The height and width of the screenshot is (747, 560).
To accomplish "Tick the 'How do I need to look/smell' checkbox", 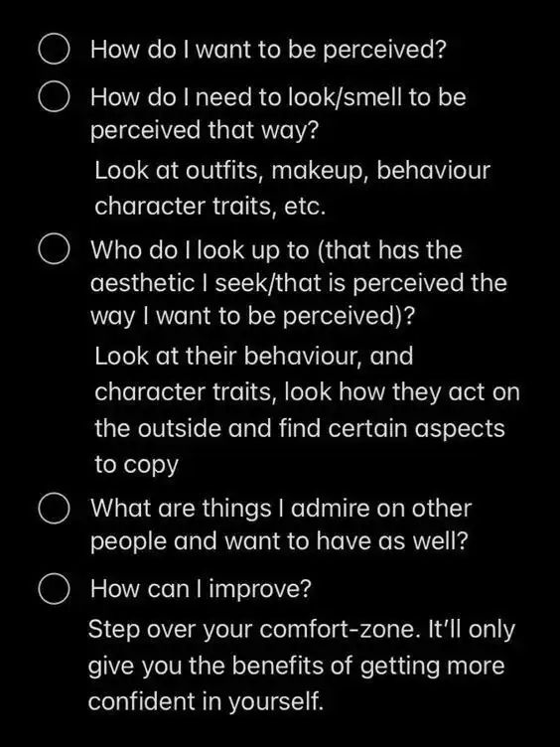I will (55, 96).
